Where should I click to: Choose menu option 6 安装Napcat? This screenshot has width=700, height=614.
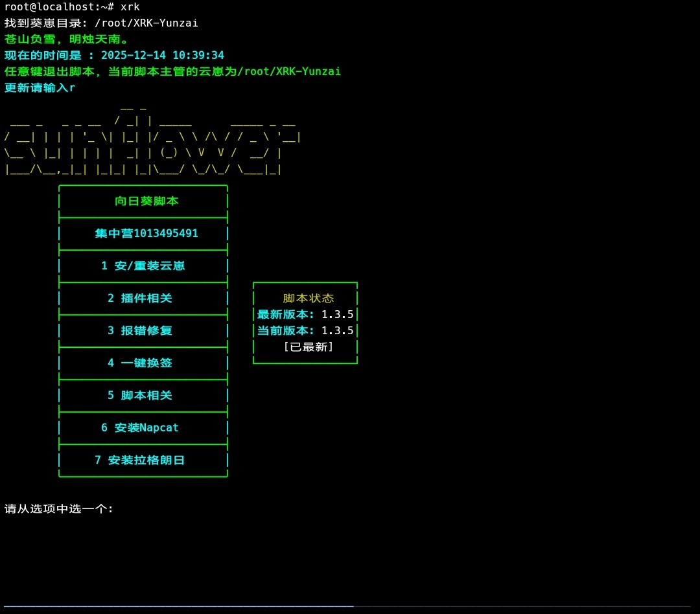[140, 428]
